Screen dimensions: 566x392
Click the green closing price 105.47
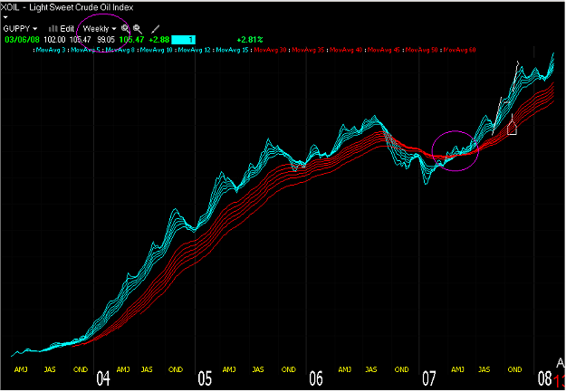(131, 40)
